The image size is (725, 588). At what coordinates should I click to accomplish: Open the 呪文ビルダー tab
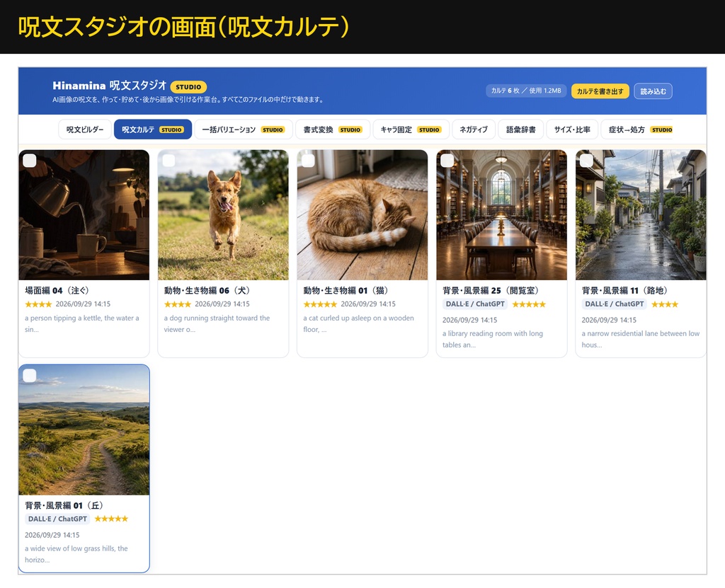[85, 129]
